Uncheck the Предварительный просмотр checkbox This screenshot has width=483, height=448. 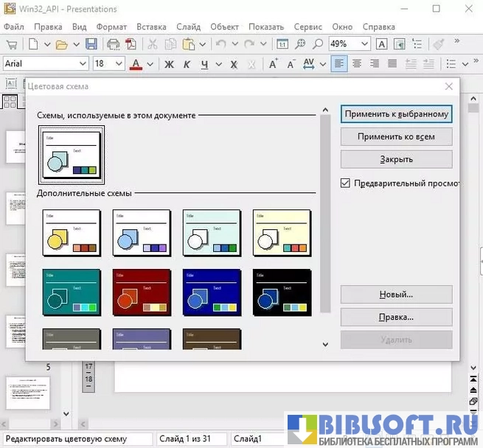(345, 183)
